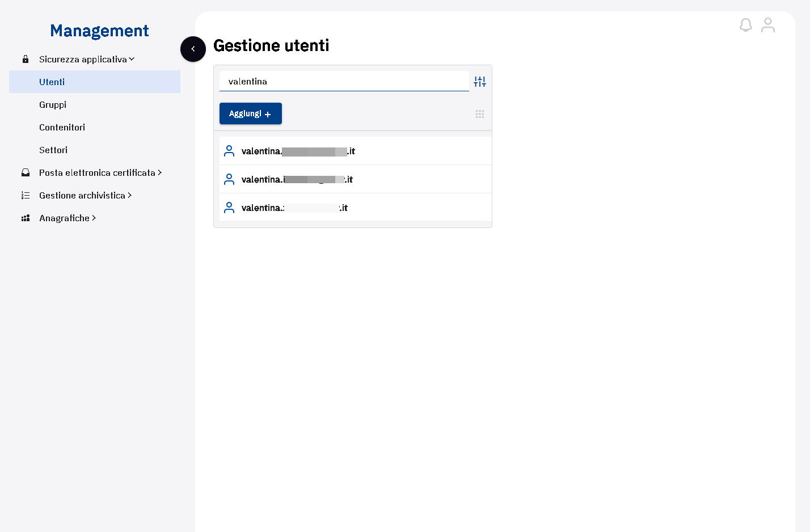The width and height of the screenshot is (810, 532).
Task: Toggle the grid view dots icon
Action: 480,114
